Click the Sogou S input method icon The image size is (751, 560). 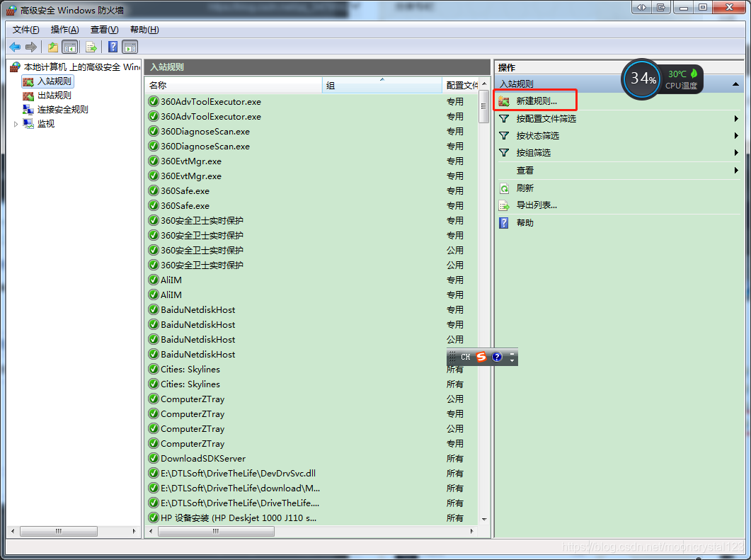pos(481,357)
